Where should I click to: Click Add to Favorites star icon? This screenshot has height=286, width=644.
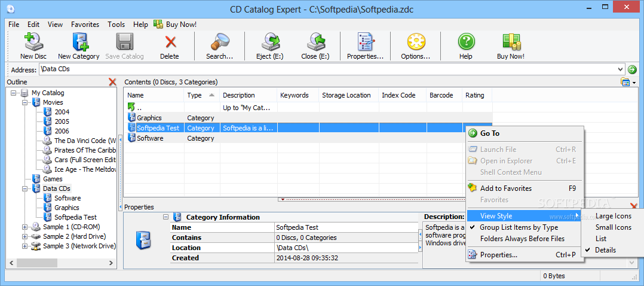[473, 188]
